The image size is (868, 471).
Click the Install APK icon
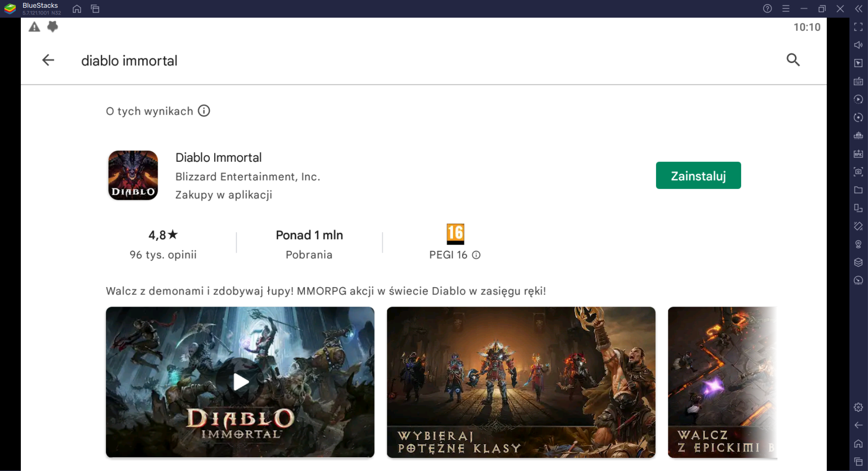[858, 154]
